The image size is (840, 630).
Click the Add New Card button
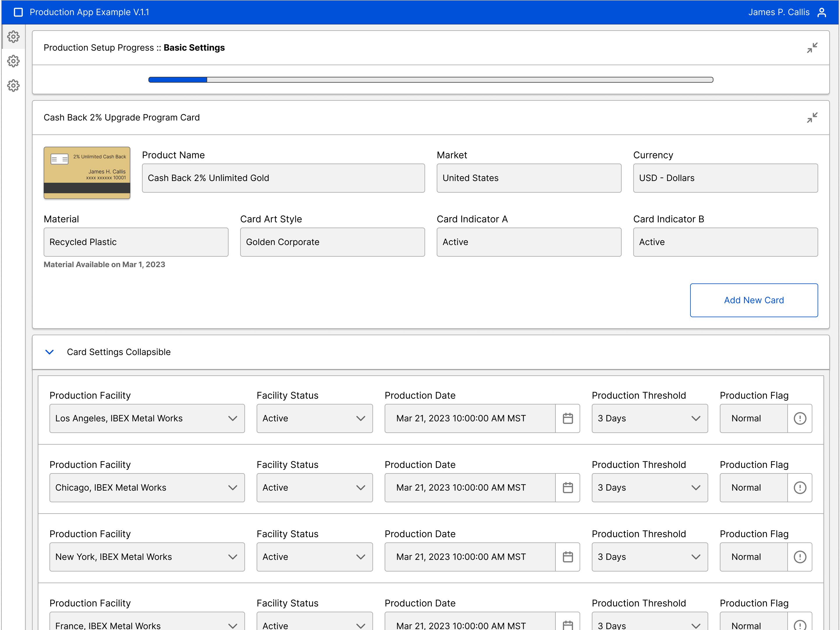click(x=754, y=300)
